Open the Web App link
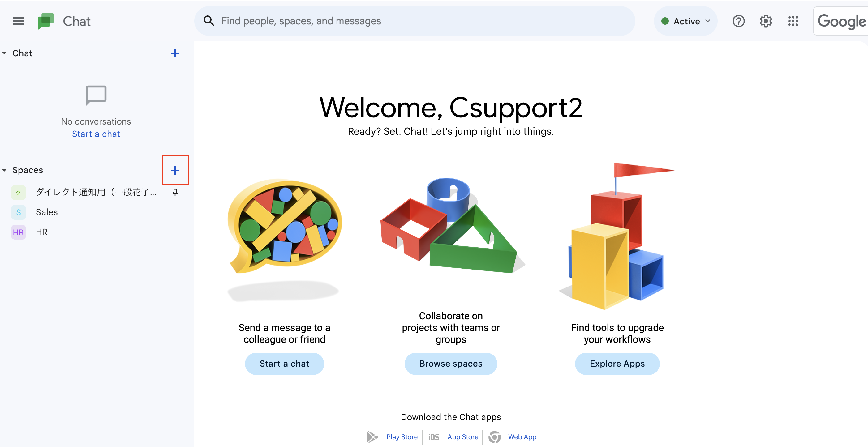Screen dimensions: 868x447 pyautogui.click(x=522, y=436)
